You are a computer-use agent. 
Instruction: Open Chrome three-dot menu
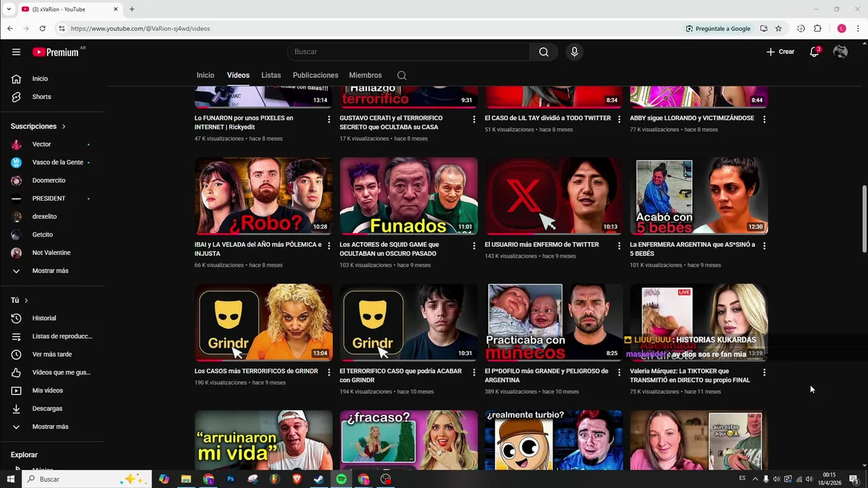[x=858, y=28]
